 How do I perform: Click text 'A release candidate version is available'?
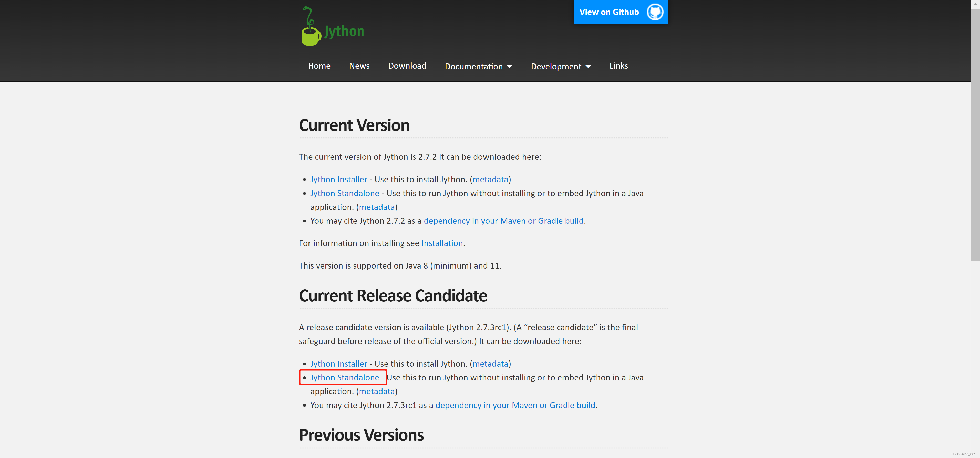click(x=371, y=328)
